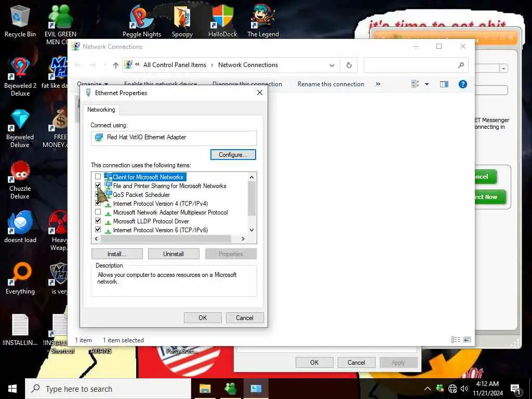Open File Explorer from the taskbar
The image size is (532, 399).
[x=205, y=389]
